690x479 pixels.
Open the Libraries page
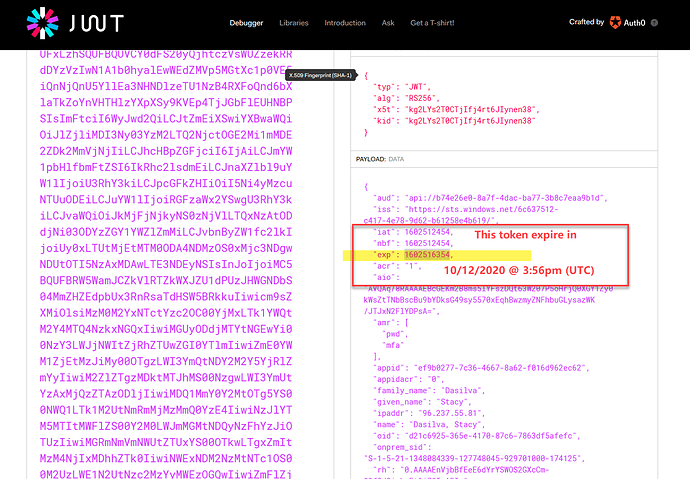coord(294,23)
